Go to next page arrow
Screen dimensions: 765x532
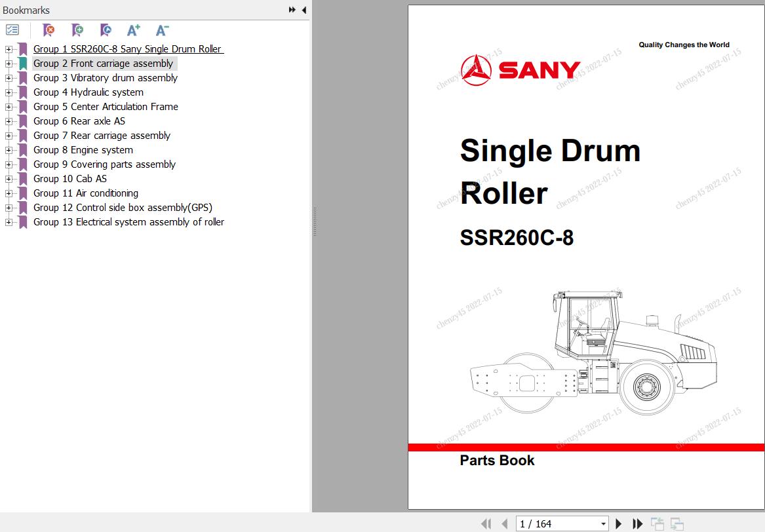619,523
